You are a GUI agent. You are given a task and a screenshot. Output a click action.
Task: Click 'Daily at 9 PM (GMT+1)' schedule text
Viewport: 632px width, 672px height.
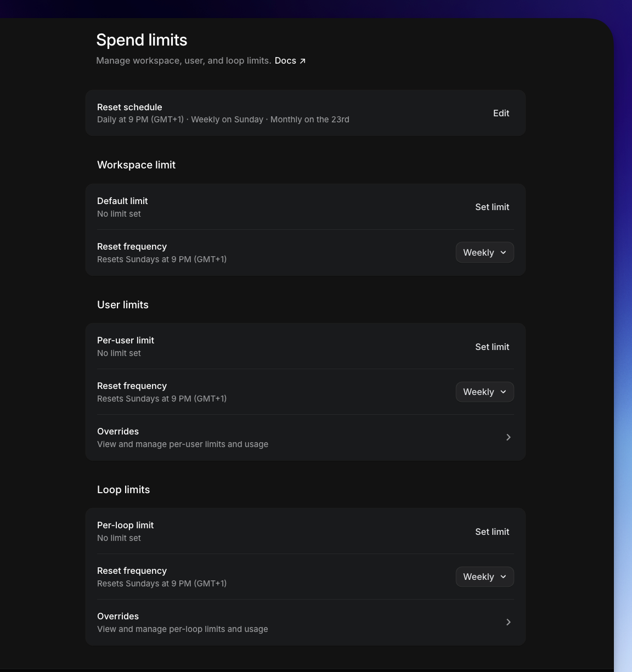point(140,119)
